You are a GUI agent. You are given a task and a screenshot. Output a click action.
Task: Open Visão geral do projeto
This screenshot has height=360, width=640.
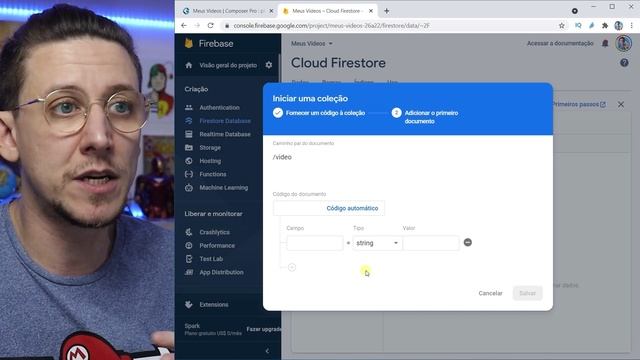click(x=228, y=65)
